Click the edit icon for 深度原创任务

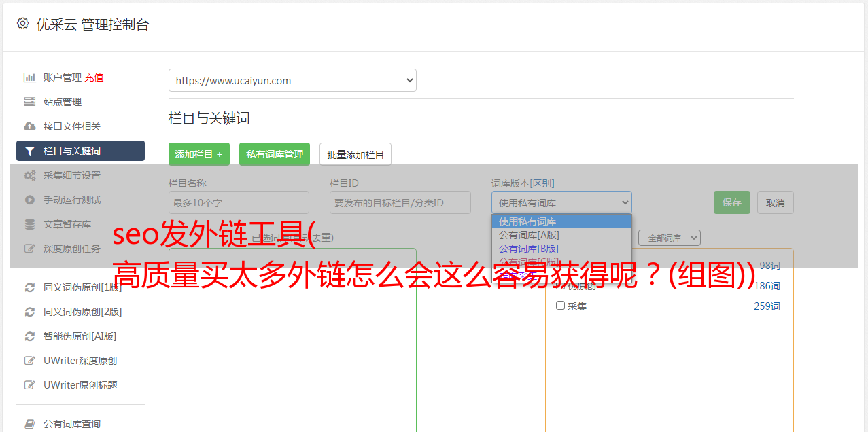click(x=29, y=249)
